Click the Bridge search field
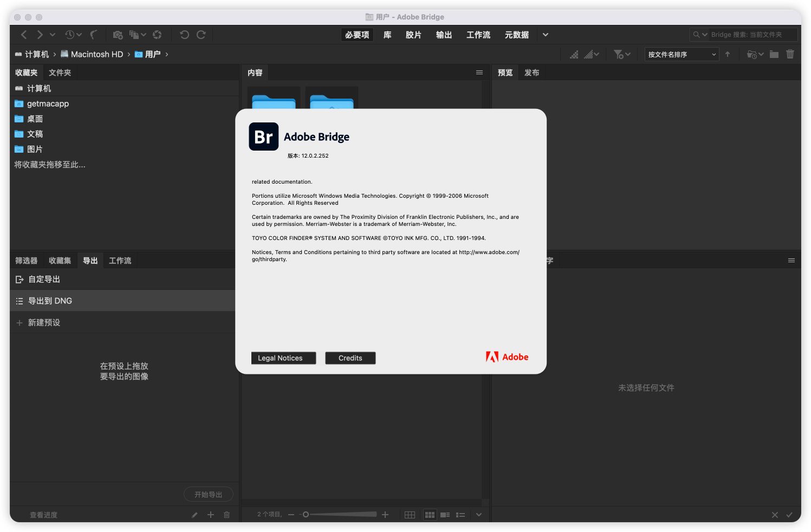This screenshot has height=532, width=811. pyautogui.click(x=752, y=35)
